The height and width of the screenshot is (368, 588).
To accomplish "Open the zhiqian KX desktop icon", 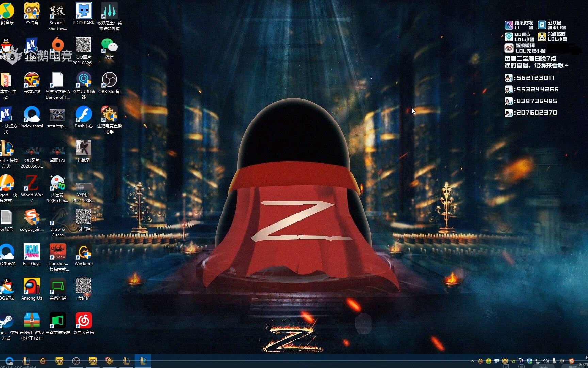I will click(32, 48).
